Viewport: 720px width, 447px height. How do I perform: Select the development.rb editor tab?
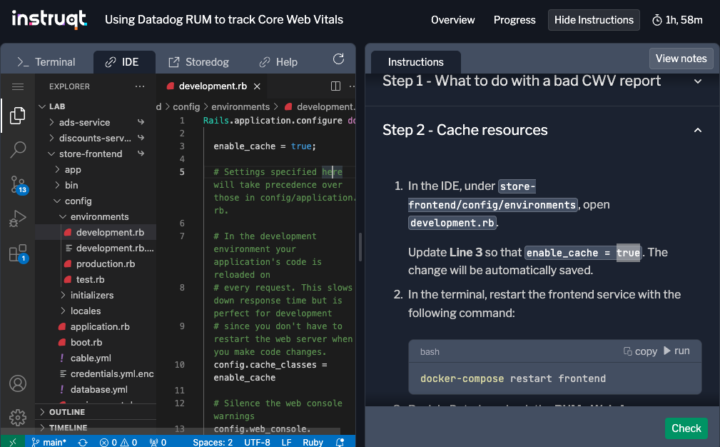[213, 86]
